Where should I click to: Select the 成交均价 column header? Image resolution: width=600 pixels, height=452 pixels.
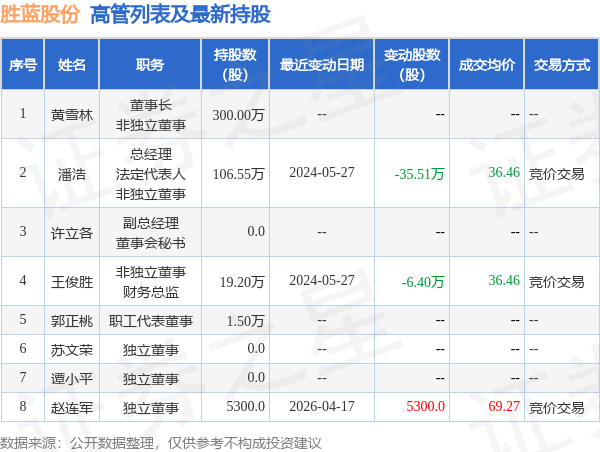click(487, 65)
